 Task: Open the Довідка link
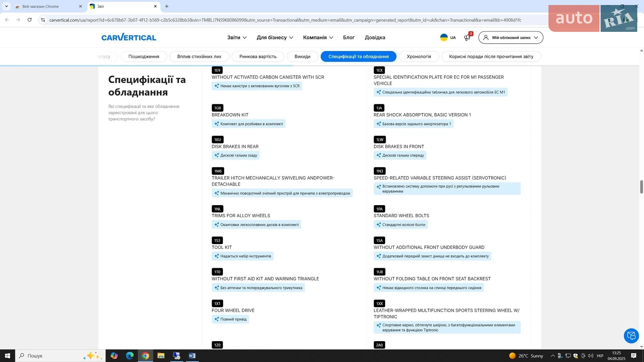pos(375,38)
